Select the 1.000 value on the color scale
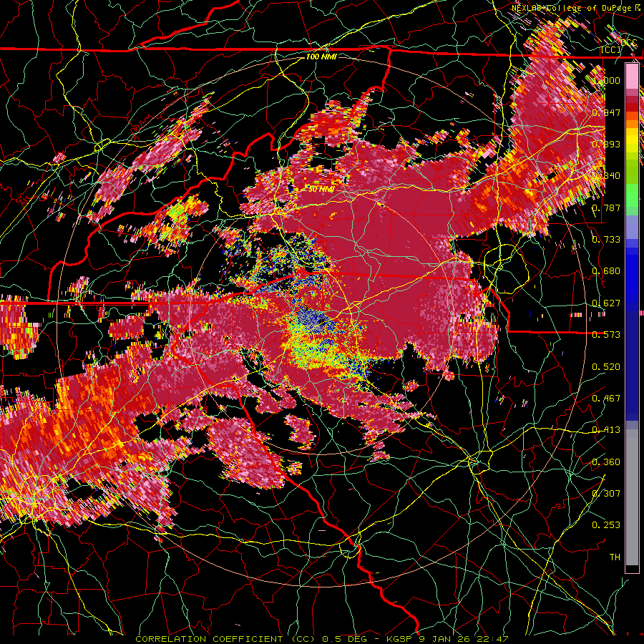 [x=606, y=80]
